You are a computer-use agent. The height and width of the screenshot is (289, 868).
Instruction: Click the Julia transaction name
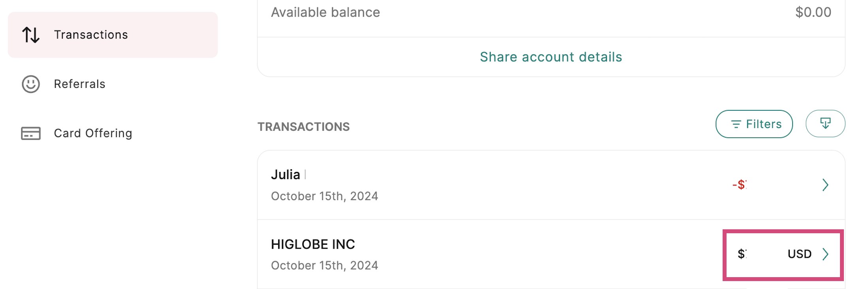point(286,175)
